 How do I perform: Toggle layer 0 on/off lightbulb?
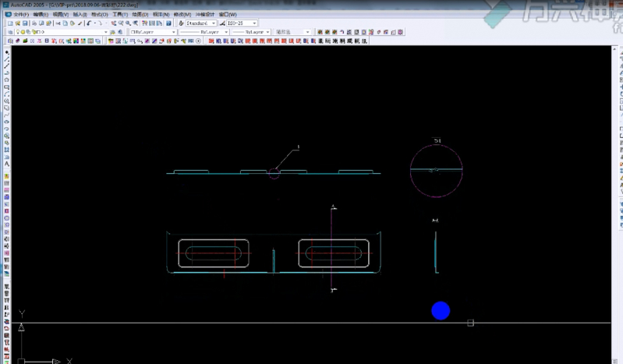[x=18, y=32]
